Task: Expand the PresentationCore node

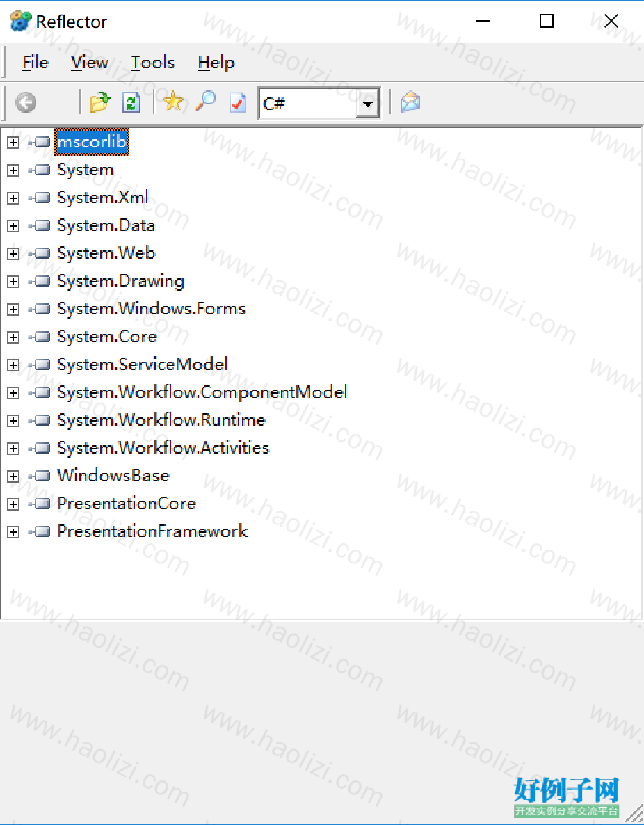Action: 13,504
